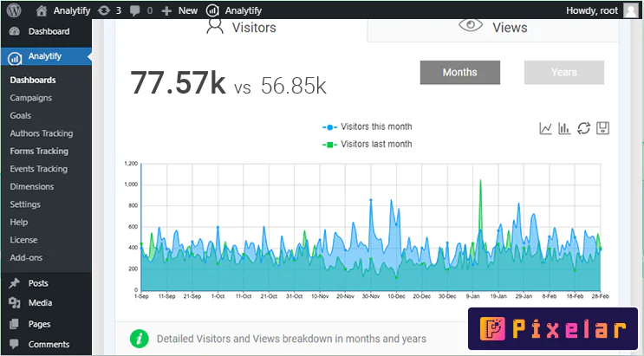Click the Posts pin icon
This screenshot has height=356, width=644.
point(15,283)
